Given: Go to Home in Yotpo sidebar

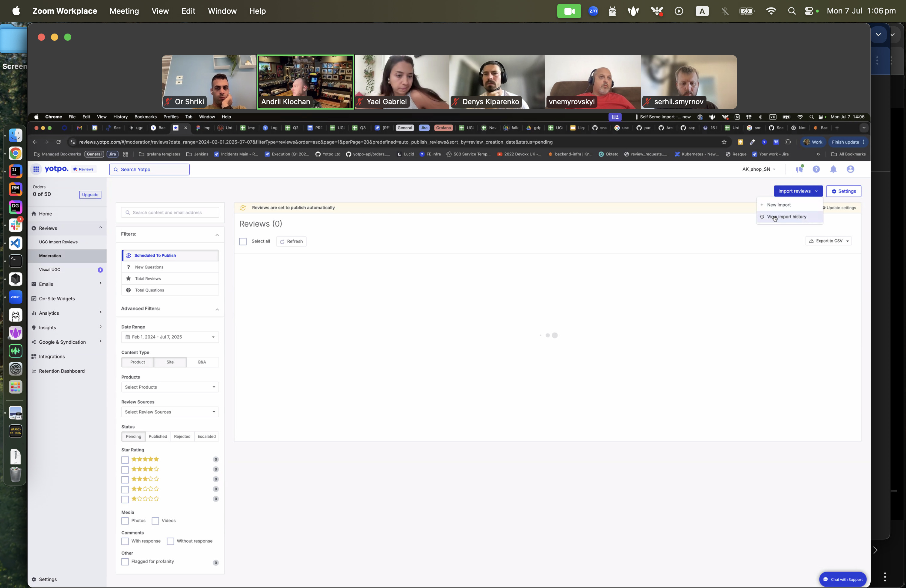Looking at the screenshot, I should (x=45, y=214).
